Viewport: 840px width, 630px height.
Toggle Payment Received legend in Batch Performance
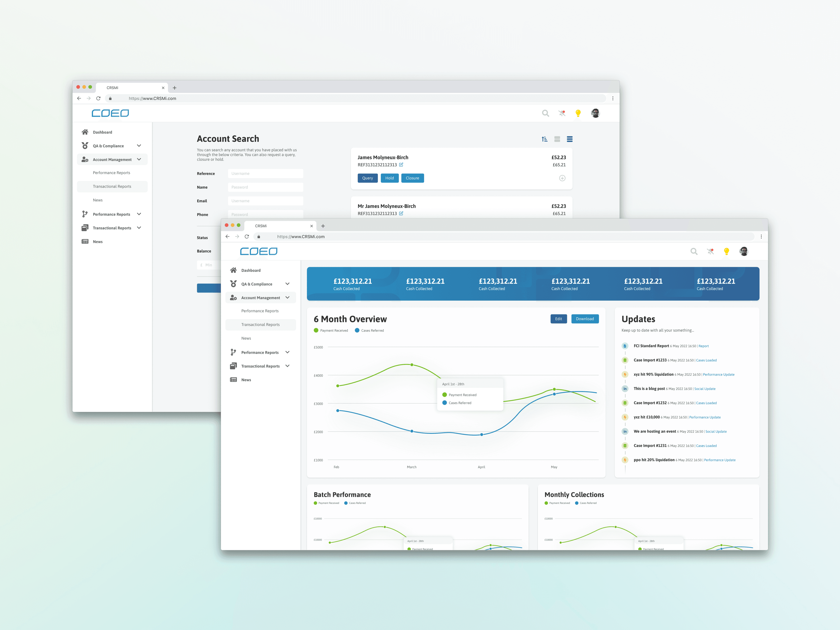(327, 503)
